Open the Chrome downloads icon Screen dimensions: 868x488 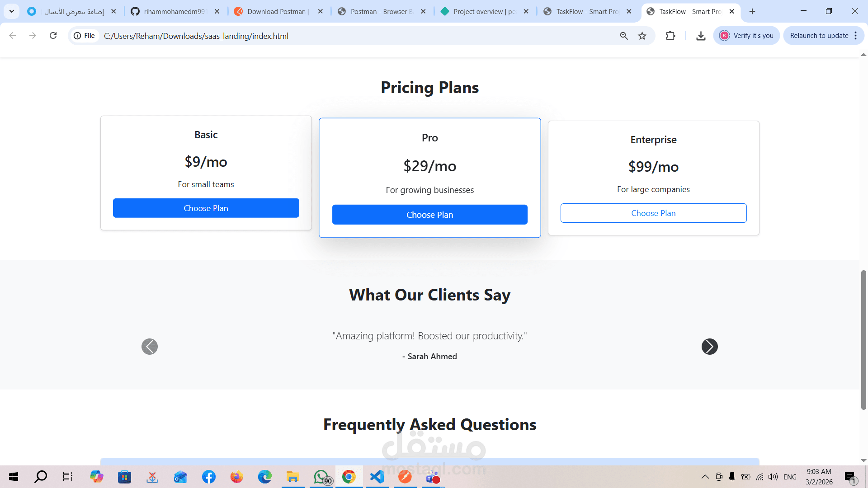[x=701, y=36]
